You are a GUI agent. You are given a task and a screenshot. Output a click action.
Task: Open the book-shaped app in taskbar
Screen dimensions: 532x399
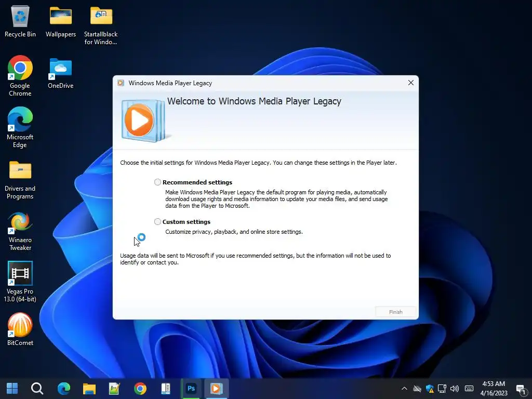(x=166, y=389)
